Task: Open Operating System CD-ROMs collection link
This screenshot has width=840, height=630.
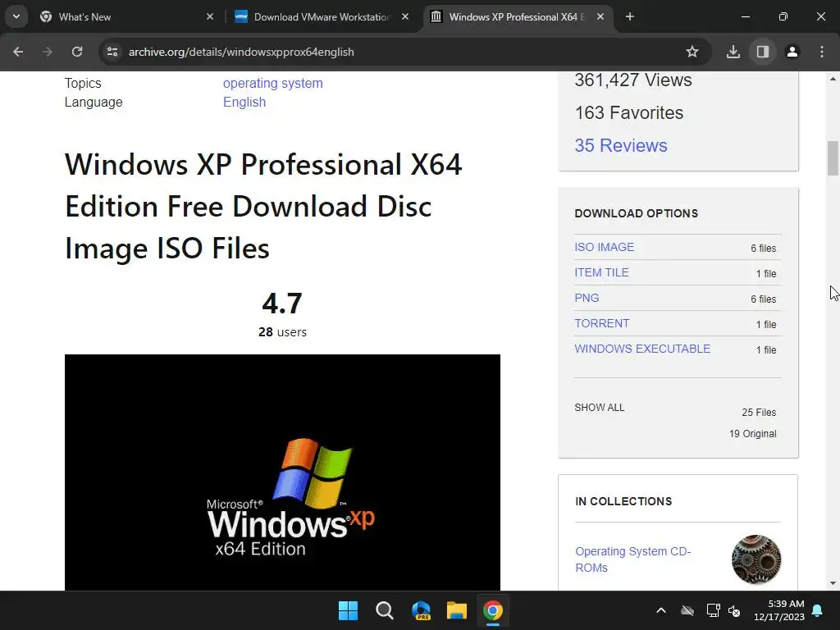Action: click(632, 559)
